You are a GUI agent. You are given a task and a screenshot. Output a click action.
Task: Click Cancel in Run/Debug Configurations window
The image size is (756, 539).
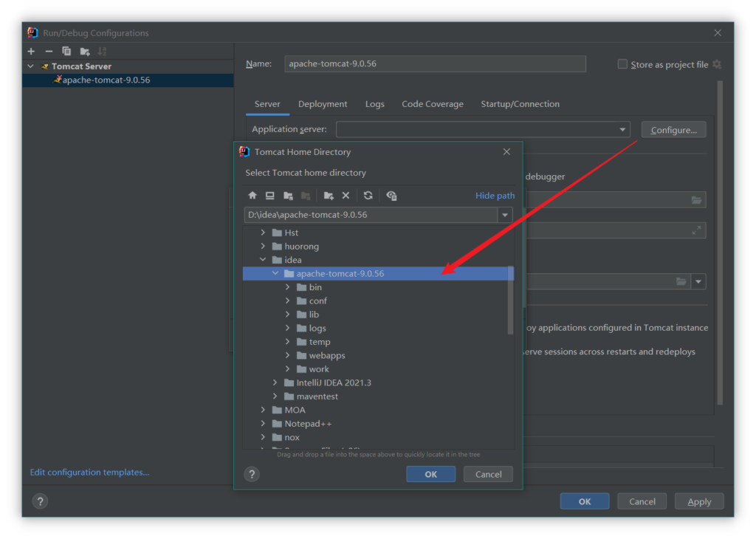point(642,501)
